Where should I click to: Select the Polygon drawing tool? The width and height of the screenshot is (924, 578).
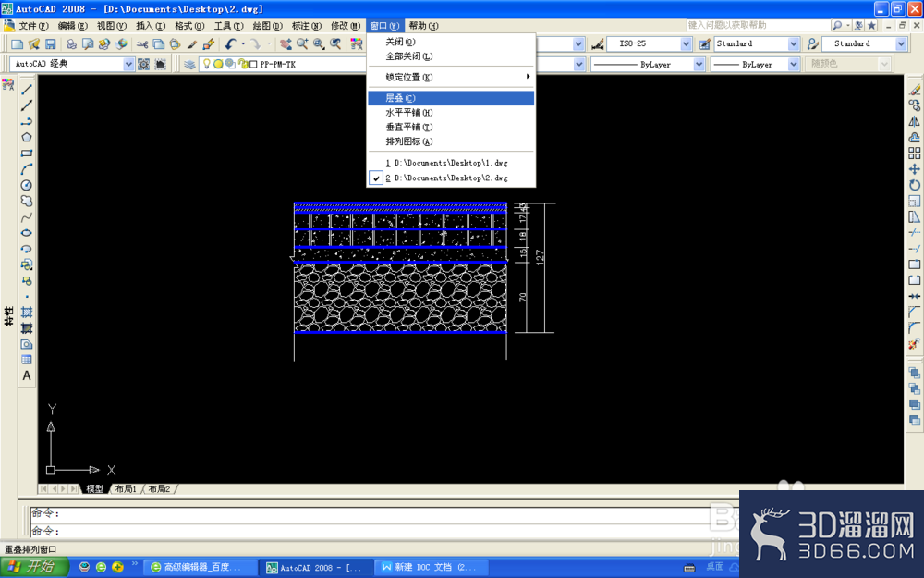[27, 138]
